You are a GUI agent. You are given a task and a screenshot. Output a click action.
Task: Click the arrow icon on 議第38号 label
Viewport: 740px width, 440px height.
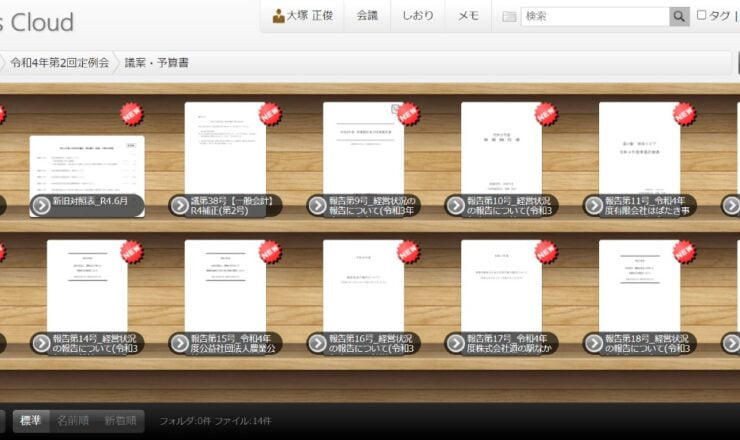pyautogui.click(x=179, y=205)
